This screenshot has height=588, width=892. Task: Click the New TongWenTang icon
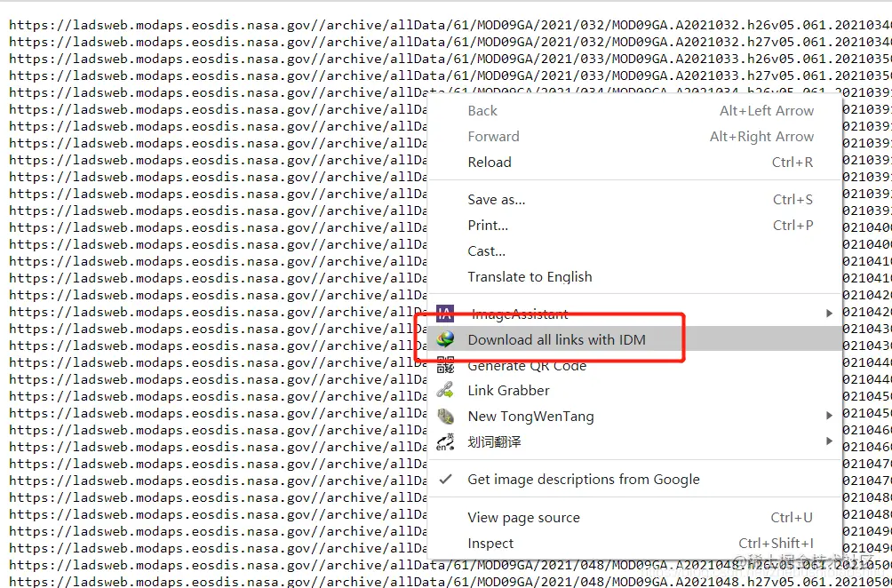pyautogui.click(x=445, y=417)
